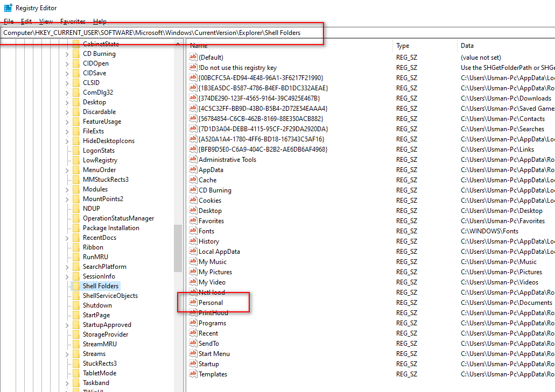Expand the MenuOrder key
555x392 pixels.
click(67, 170)
